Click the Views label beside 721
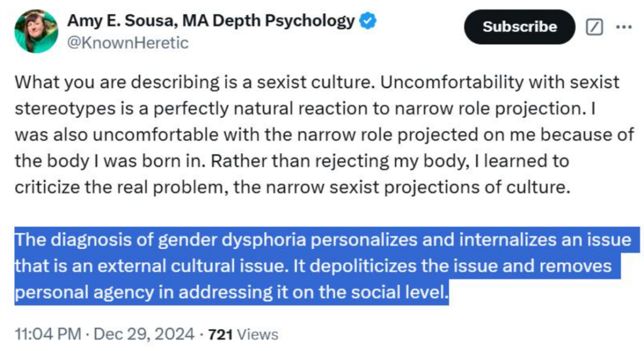Image resolution: width=644 pixels, height=351 pixels. 258,333
